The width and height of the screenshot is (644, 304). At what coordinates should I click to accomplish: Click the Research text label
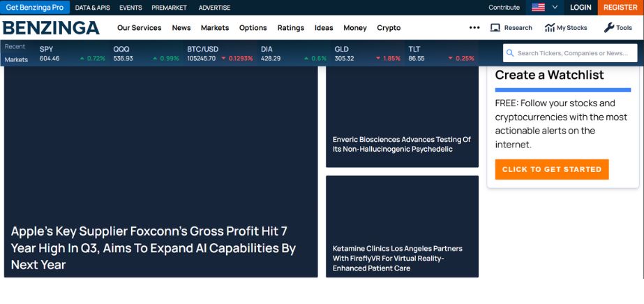[518, 27]
